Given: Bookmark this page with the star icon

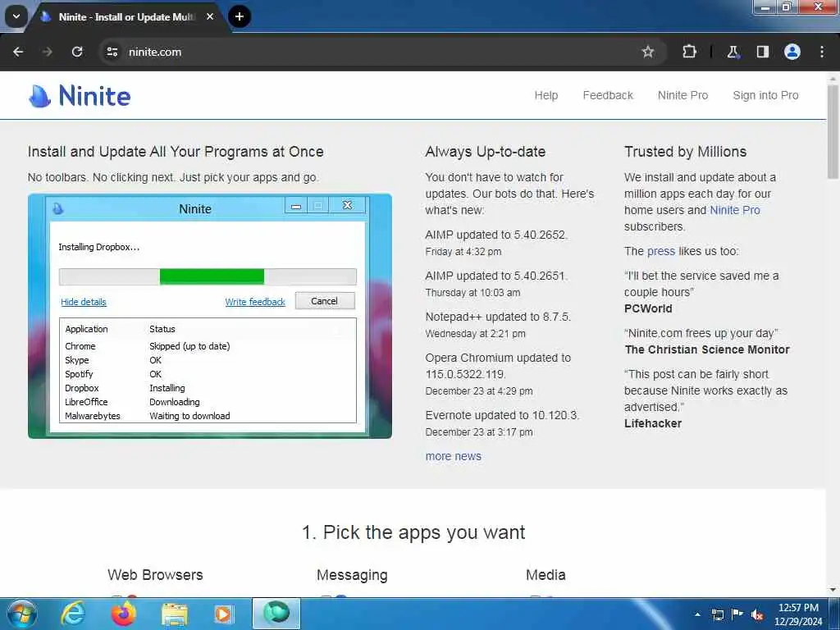Looking at the screenshot, I should 648,52.
